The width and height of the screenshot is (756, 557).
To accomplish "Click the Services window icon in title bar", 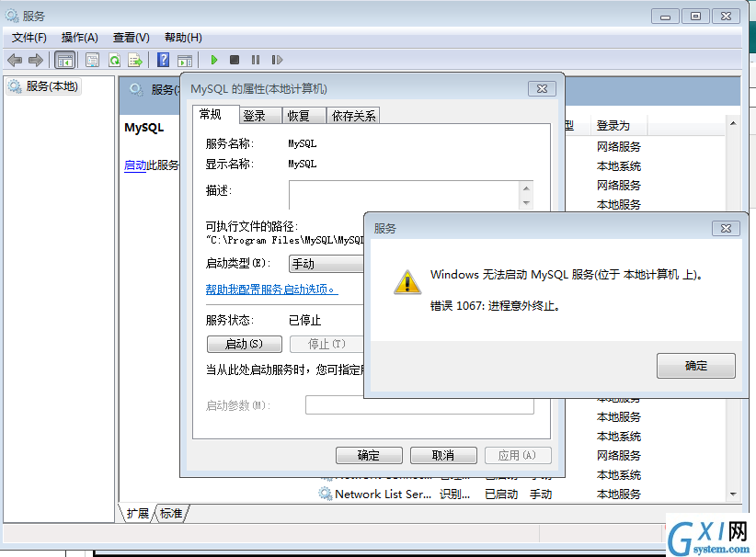I will coord(12,16).
